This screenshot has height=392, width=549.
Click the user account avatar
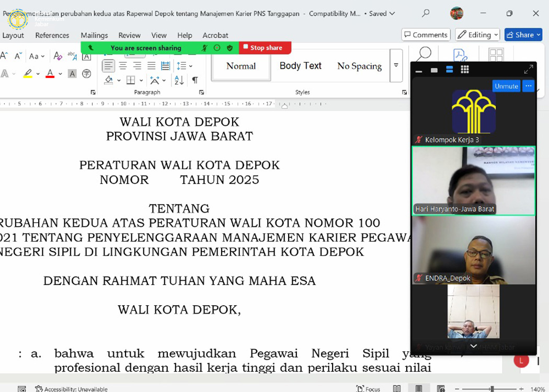(x=456, y=13)
